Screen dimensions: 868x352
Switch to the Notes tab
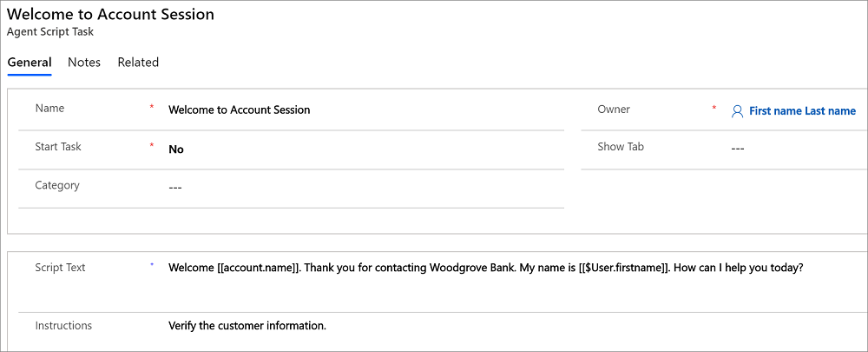84,62
